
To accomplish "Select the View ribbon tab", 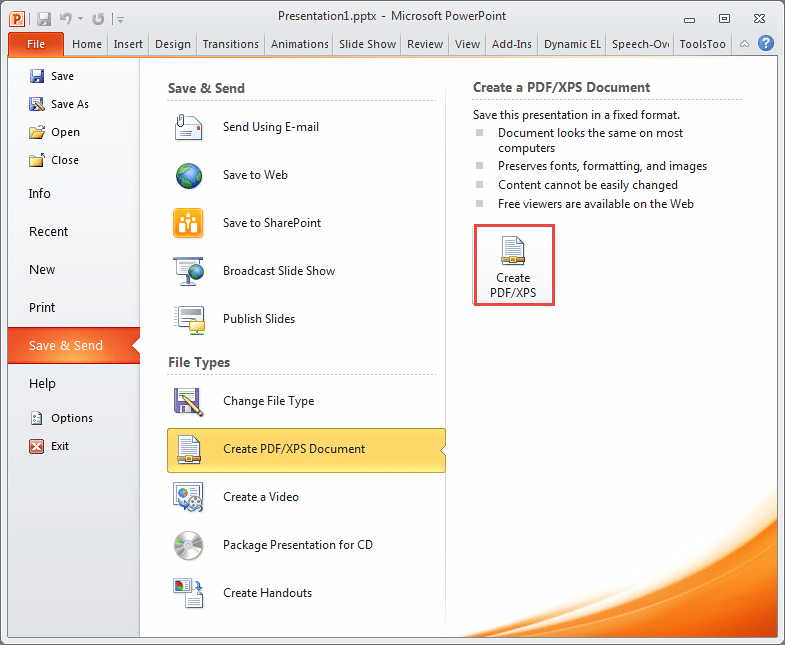I will click(468, 44).
